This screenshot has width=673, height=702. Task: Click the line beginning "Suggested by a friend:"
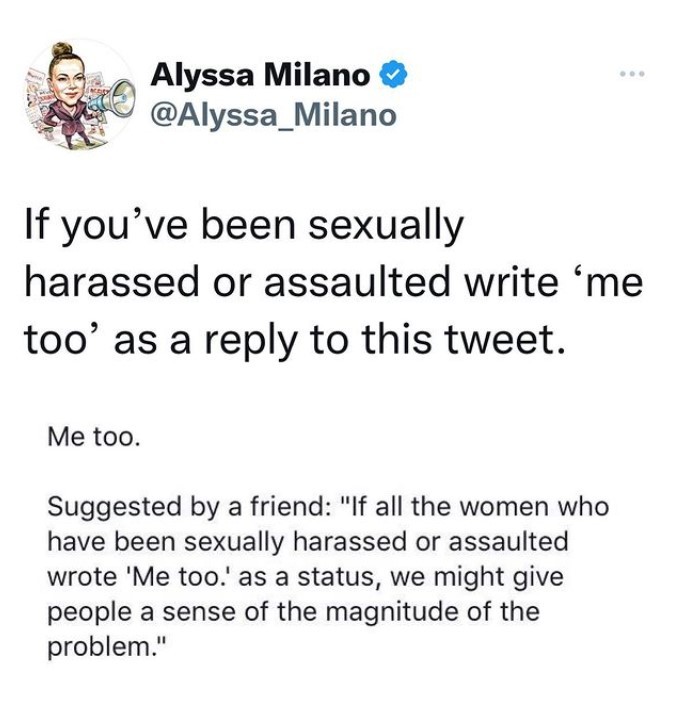point(328,508)
